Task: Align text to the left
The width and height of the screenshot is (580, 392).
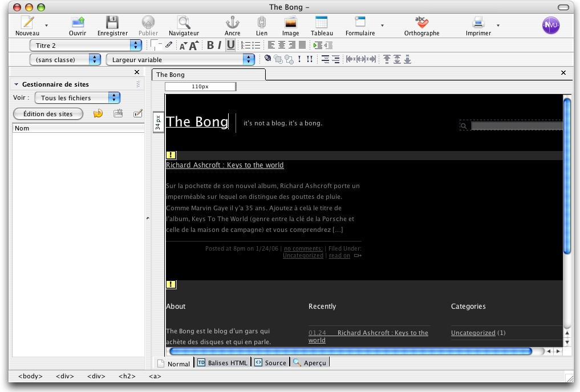Action: point(271,45)
